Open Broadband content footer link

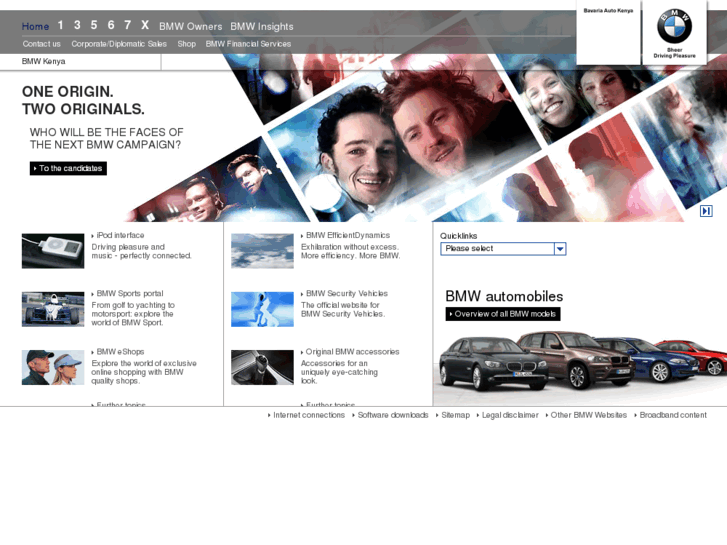click(x=673, y=415)
